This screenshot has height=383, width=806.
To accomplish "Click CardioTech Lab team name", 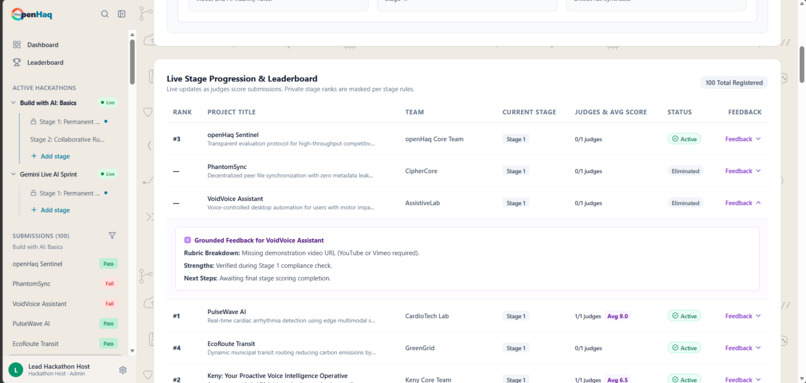I will coord(427,316).
